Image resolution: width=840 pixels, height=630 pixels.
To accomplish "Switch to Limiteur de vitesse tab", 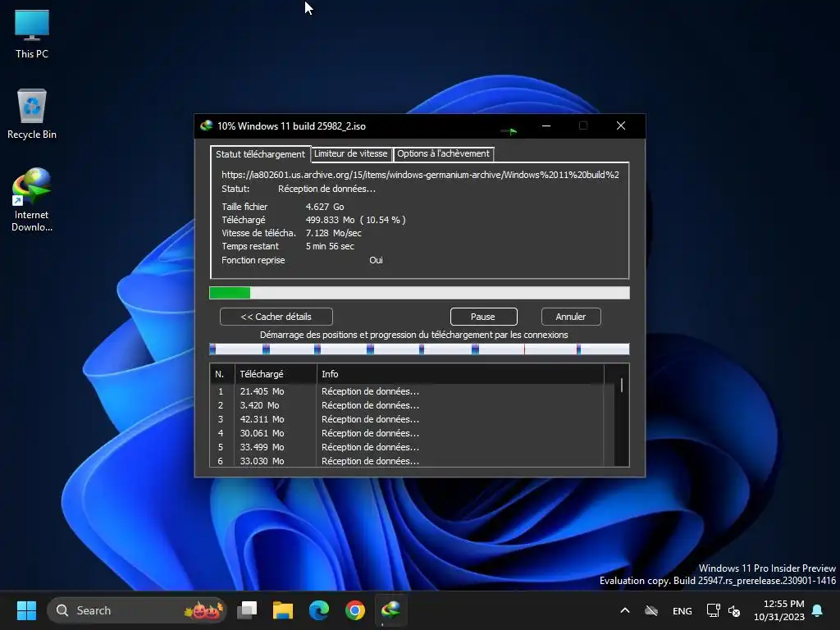I will pyautogui.click(x=351, y=153).
